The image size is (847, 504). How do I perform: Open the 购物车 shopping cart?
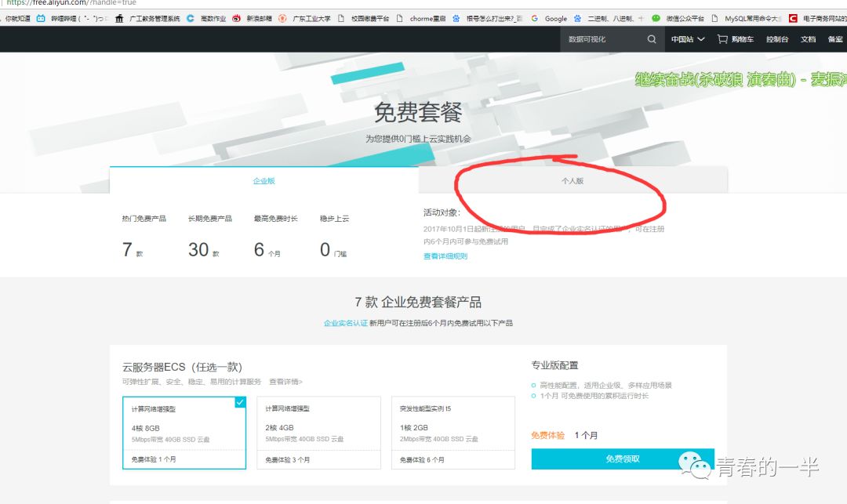(735, 39)
